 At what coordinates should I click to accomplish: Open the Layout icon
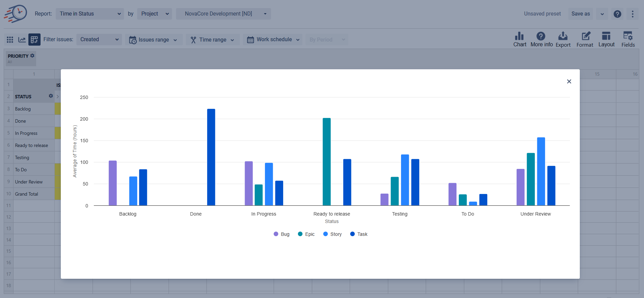606,36
